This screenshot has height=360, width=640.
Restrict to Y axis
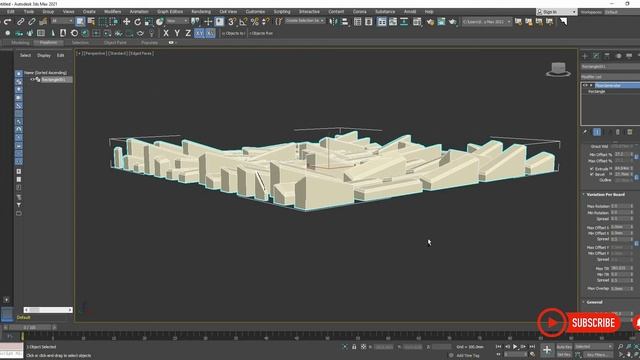[x=177, y=33]
